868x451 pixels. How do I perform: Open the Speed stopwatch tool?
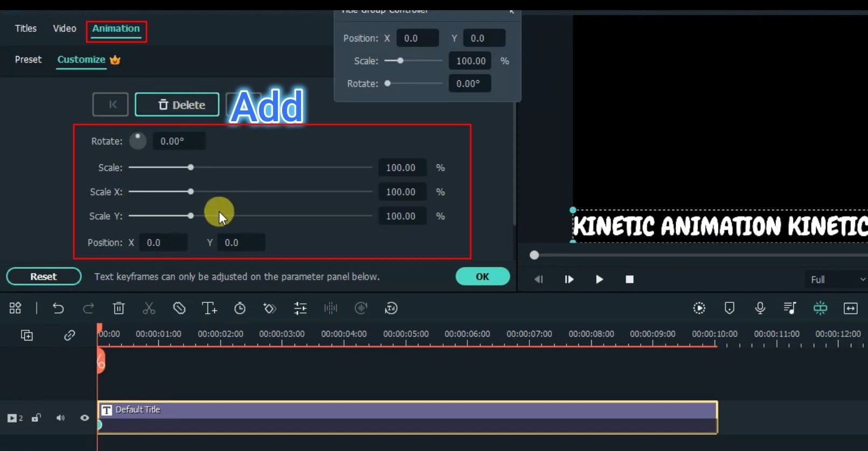click(240, 308)
